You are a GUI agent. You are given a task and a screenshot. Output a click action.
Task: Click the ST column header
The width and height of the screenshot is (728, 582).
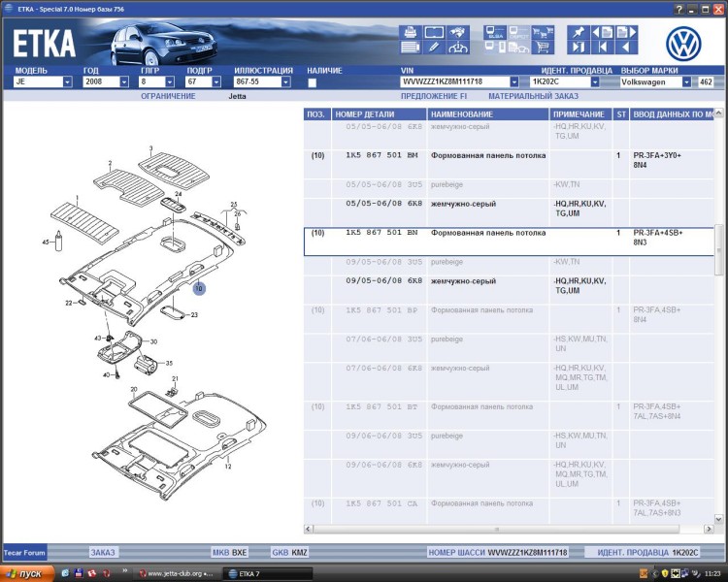point(621,114)
